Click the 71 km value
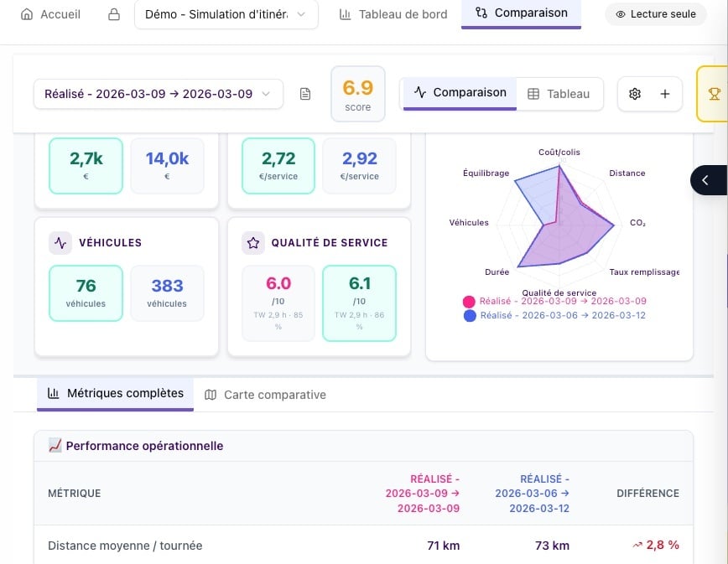The height and width of the screenshot is (564, 728). [444, 546]
